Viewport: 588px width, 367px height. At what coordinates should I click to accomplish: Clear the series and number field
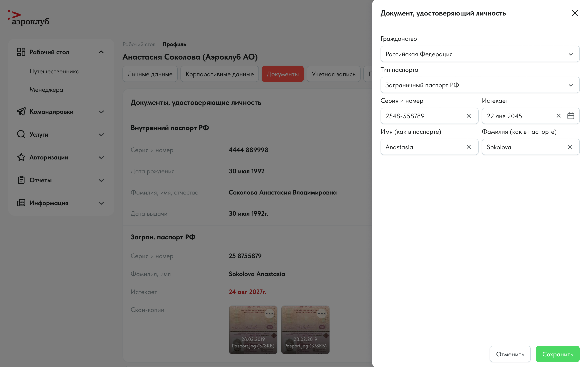point(468,116)
